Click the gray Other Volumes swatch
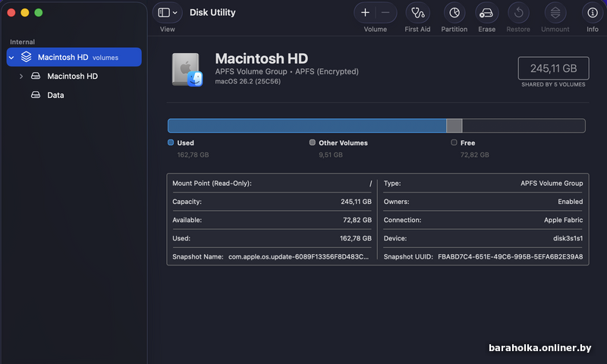 coord(313,143)
